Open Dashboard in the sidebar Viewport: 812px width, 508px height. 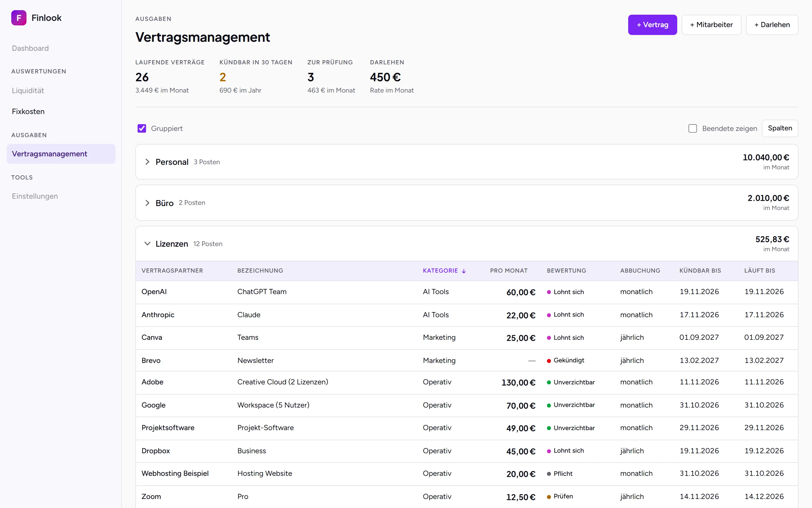tap(30, 48)
